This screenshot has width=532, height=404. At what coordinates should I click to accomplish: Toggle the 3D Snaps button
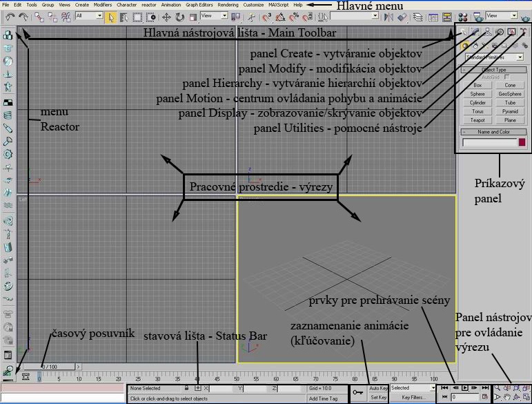(267, 17)
